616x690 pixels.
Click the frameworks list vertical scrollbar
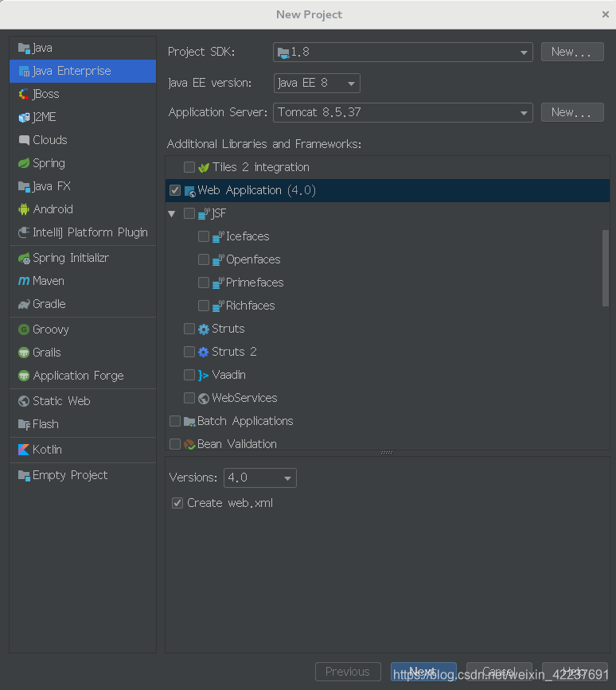pyautogui.click(x=606, y=268)
